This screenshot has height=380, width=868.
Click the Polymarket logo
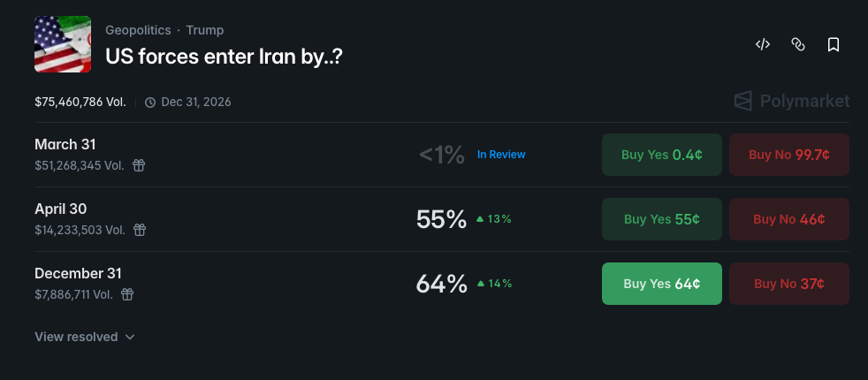pos(792,101)
